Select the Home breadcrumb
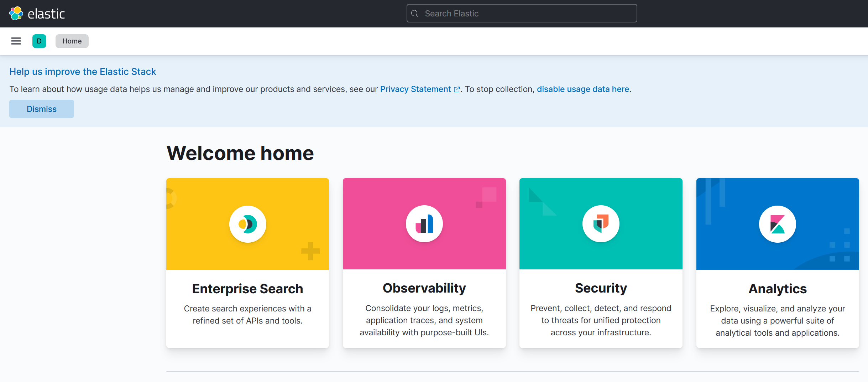This screenshot has width=868, height=382. (x=72, y=41)
